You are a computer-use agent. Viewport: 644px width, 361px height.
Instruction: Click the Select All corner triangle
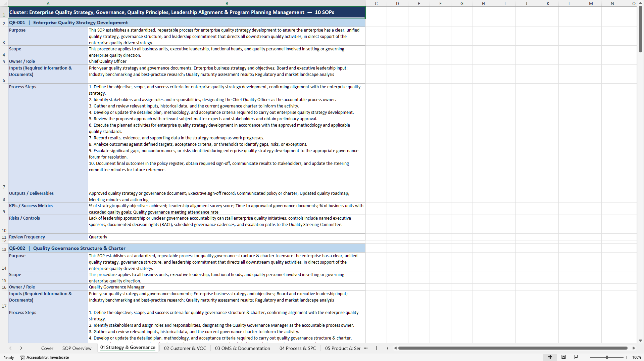[x=4, y=3]
